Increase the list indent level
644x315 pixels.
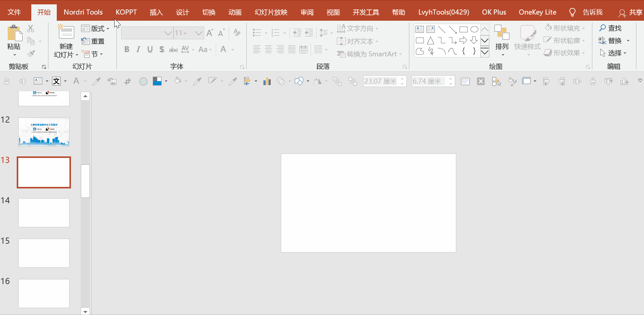coord(309,33)
